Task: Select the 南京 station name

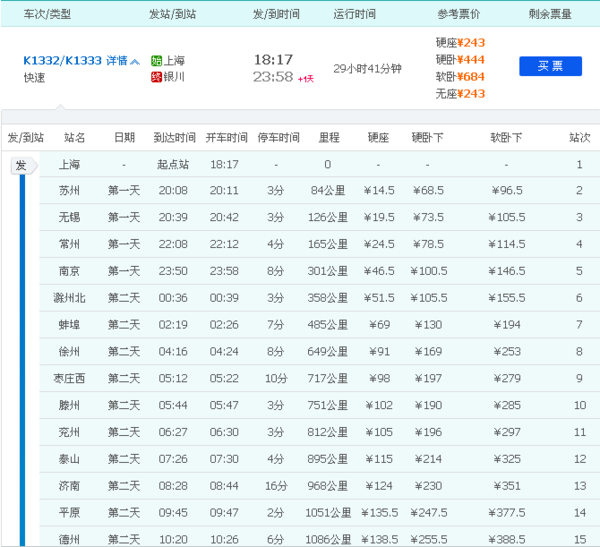Action: 69,271
